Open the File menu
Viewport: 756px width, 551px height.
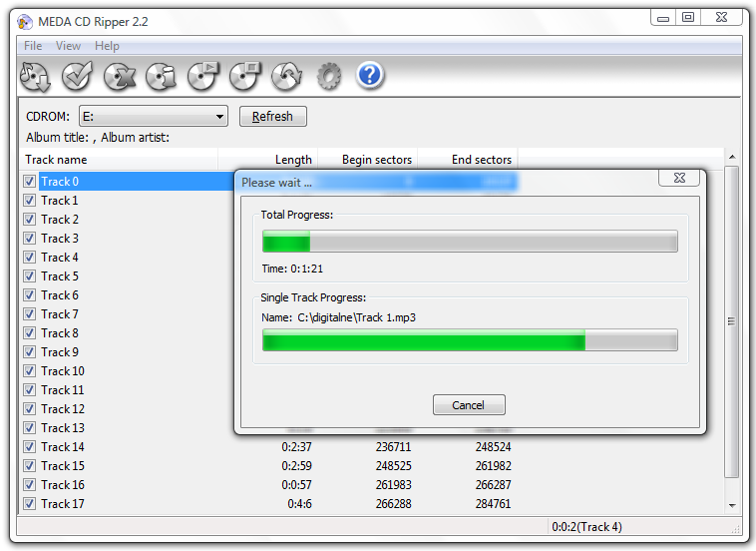(33, 46)
